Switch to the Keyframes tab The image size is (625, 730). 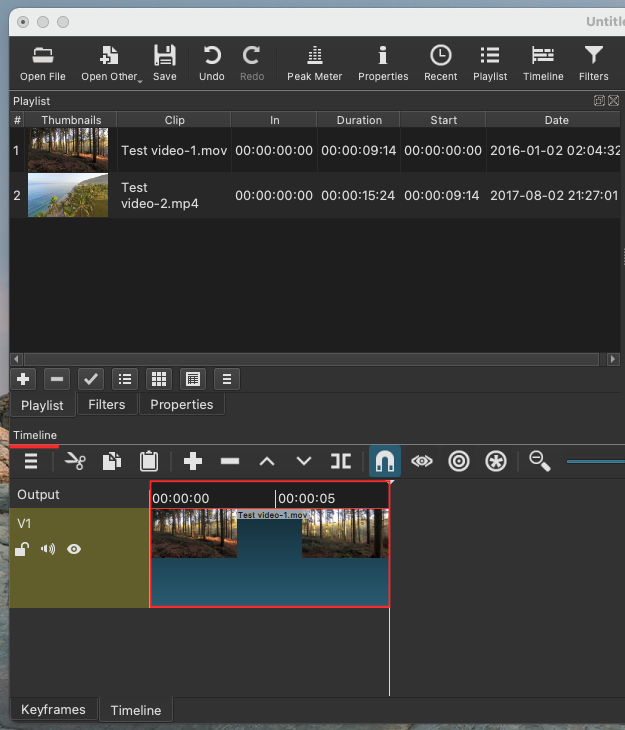53,709
